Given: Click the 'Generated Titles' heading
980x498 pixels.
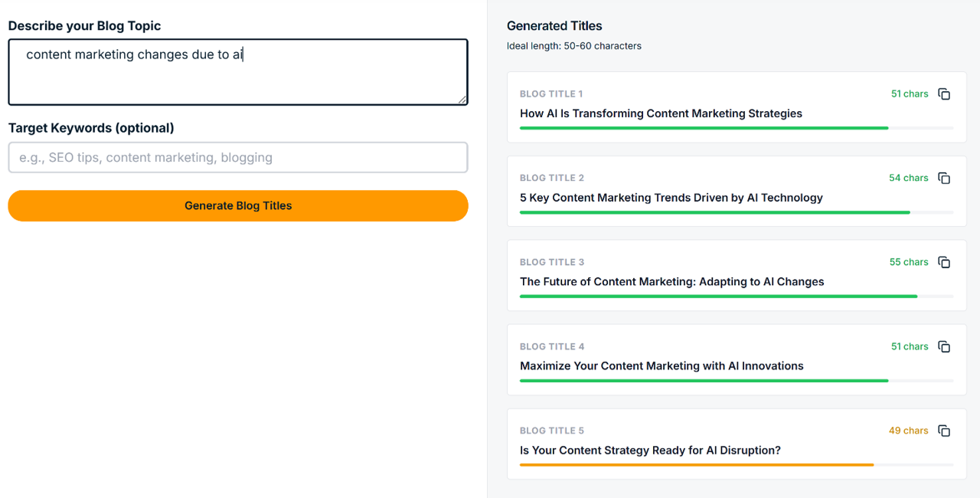Looking at the screenshot, I should pyautogui.click(x=554, y=26).
